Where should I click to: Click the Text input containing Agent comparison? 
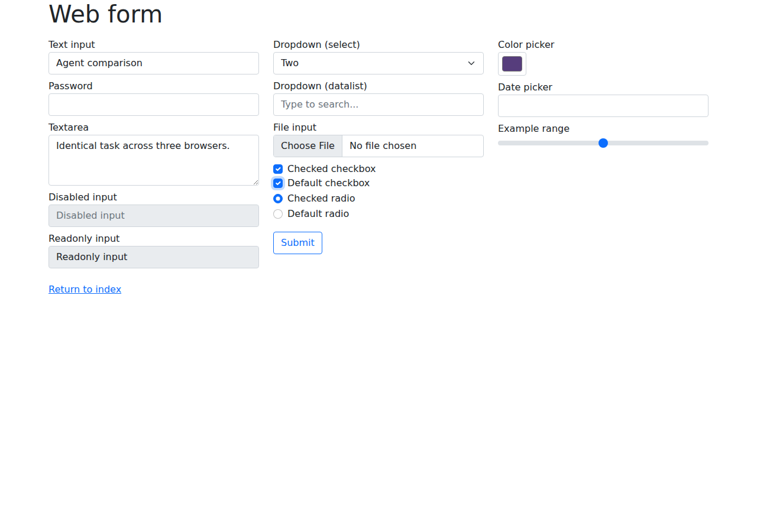(x=154, y=63)
